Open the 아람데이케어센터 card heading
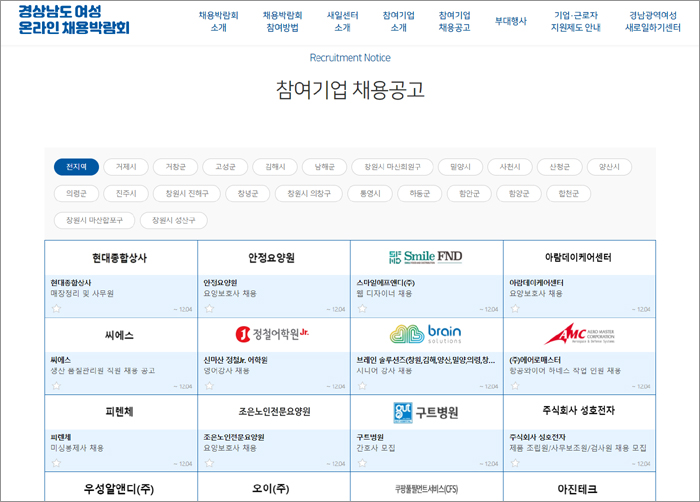This screenshot has height=502, width=700. [578, 257]
